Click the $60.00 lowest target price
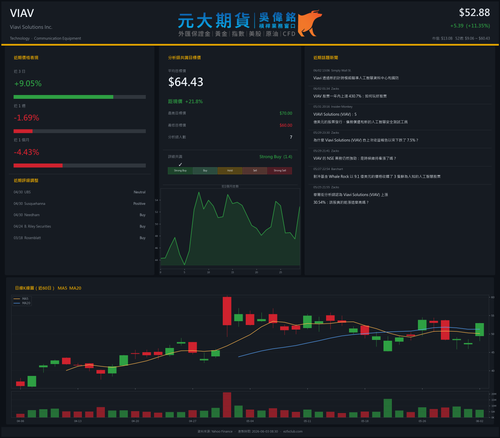 pyautogui.click(x=286, y=125)
